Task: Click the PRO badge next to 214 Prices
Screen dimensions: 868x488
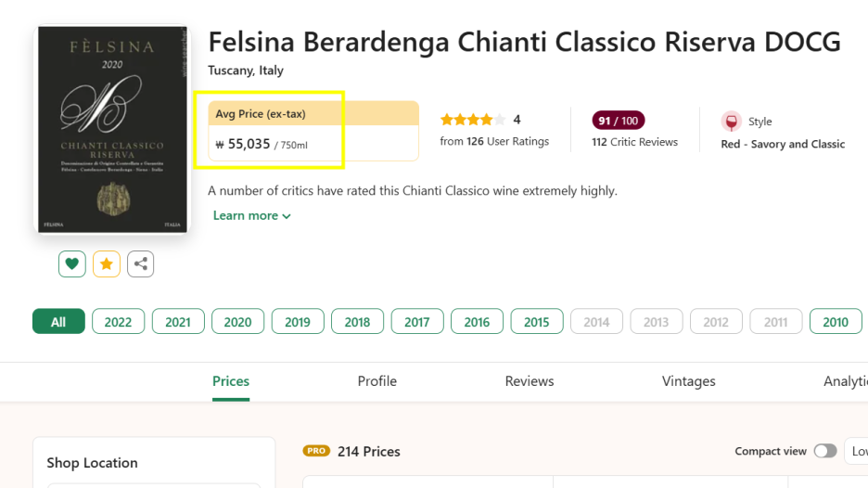Action: point(316,451)
